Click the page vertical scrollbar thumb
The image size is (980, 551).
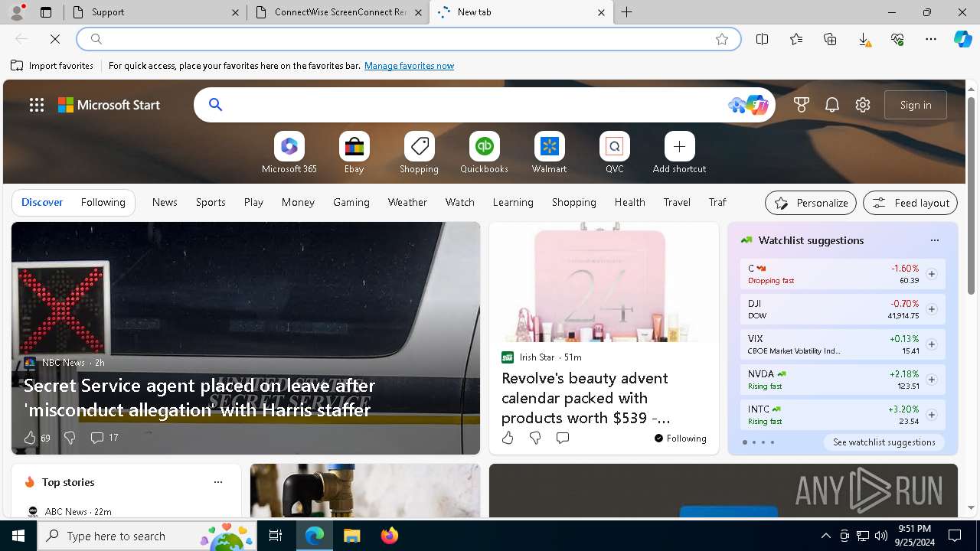click(971, 195)
